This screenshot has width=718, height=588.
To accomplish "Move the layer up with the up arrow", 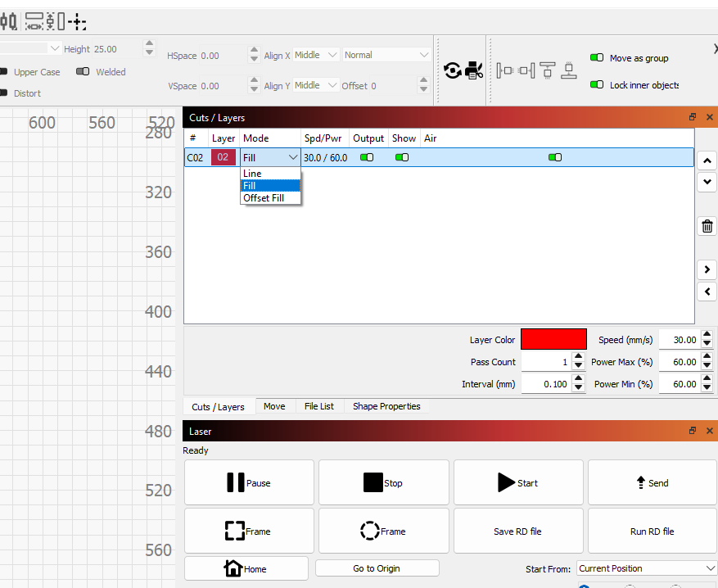I will tap(707, 160).
